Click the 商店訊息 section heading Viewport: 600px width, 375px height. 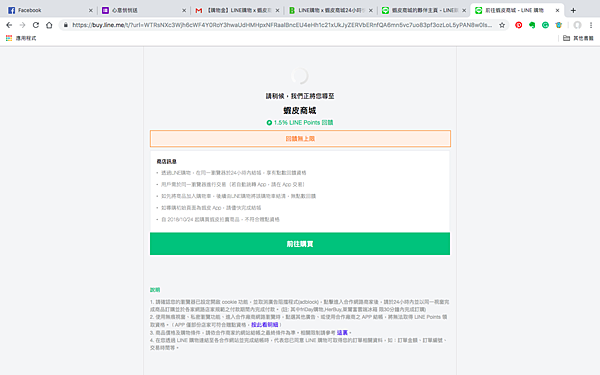pos(166,161)
